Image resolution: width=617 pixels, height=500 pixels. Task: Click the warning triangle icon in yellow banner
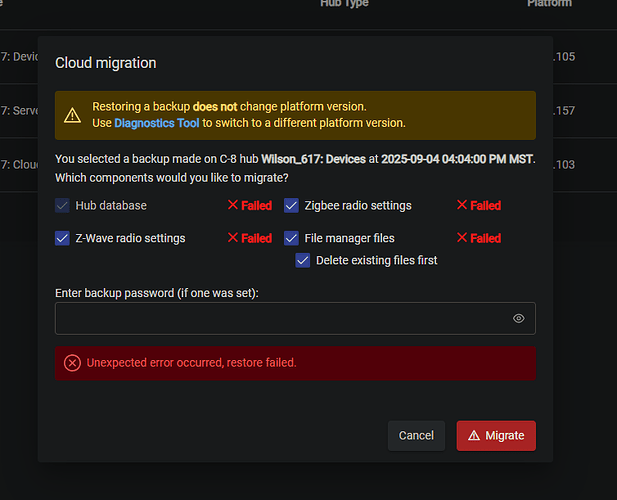pyautogui.click(x=72, y=115)
